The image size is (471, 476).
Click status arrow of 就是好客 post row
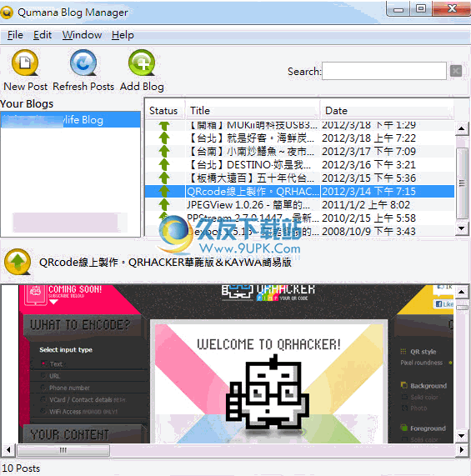click(164, 138)
